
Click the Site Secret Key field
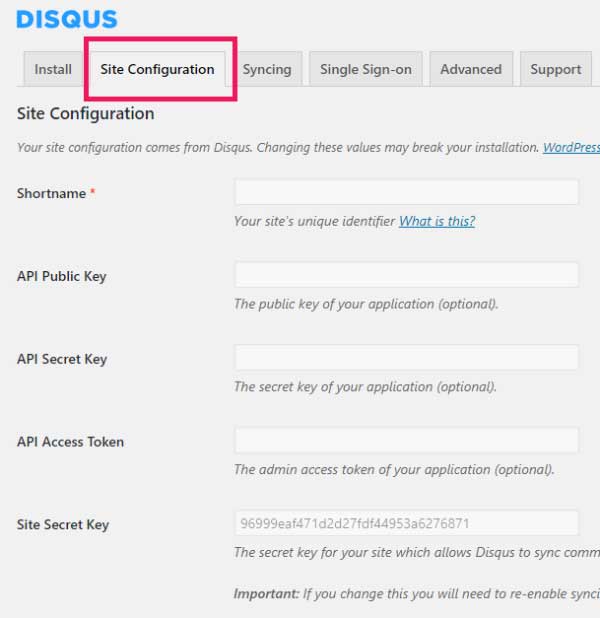(406, 523)
